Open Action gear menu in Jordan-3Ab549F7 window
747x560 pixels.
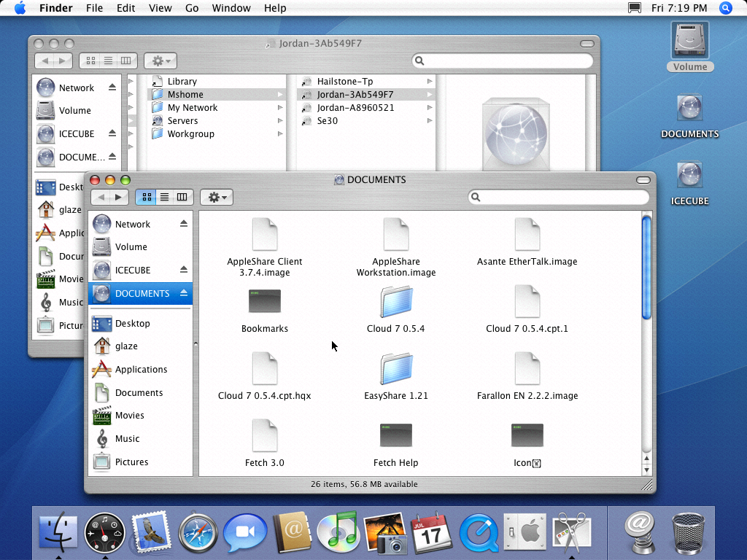(160, 61)
